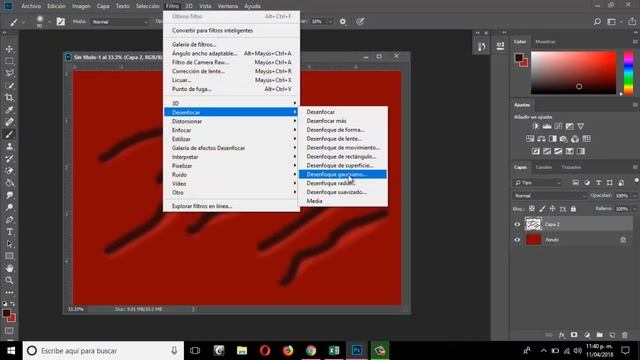Open the layer blend mode Normal dropdown
Viewport: 640px width, 360px height.
549,196
